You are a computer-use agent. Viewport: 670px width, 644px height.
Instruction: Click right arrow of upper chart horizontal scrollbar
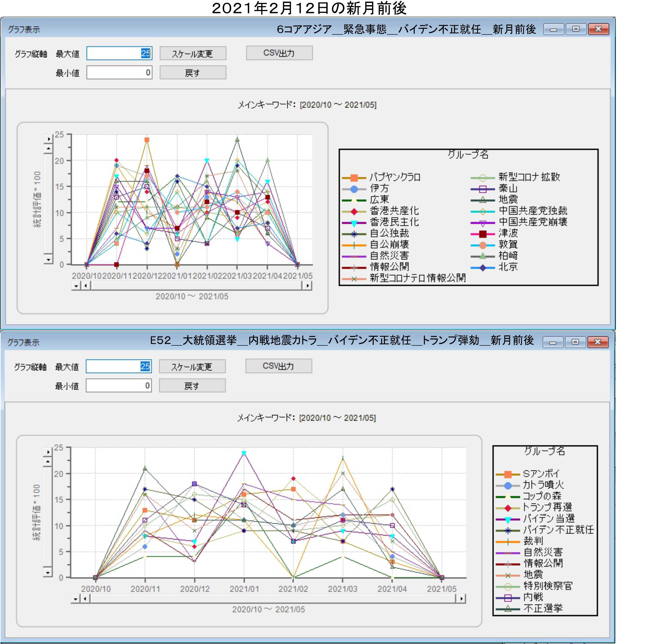[x=308, y=285]
